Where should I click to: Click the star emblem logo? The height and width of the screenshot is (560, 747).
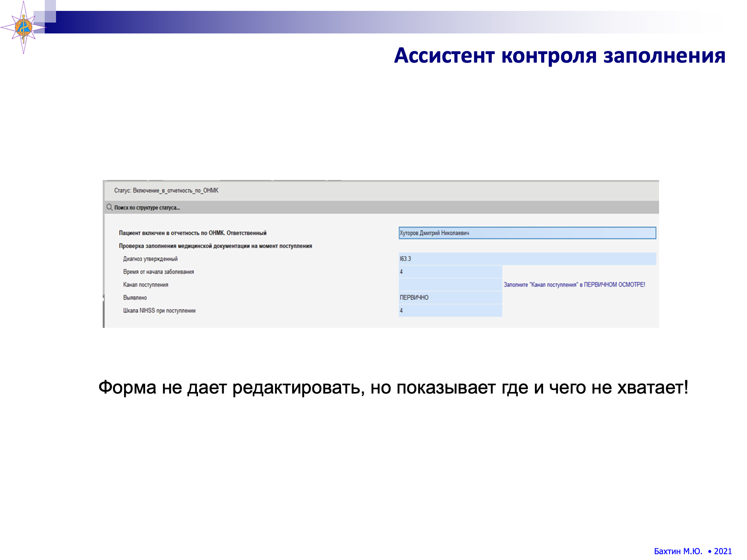pos(23,27)
